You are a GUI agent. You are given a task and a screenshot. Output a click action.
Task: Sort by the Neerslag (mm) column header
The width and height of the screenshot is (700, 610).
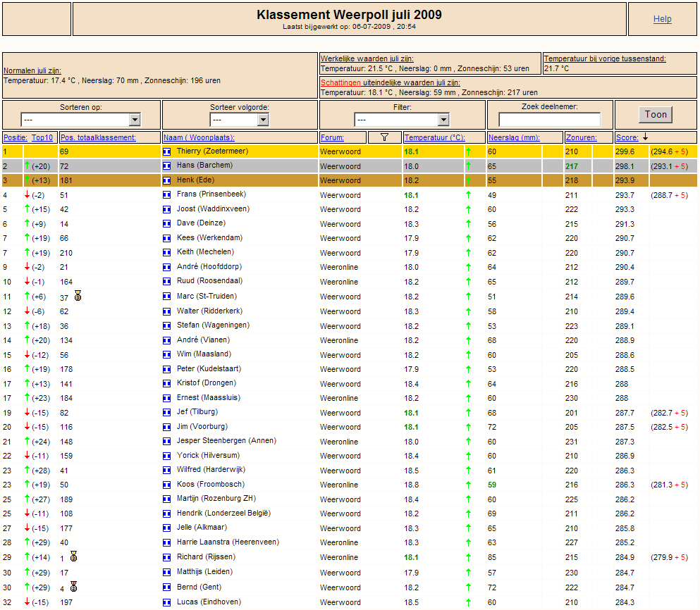[514, 137]
